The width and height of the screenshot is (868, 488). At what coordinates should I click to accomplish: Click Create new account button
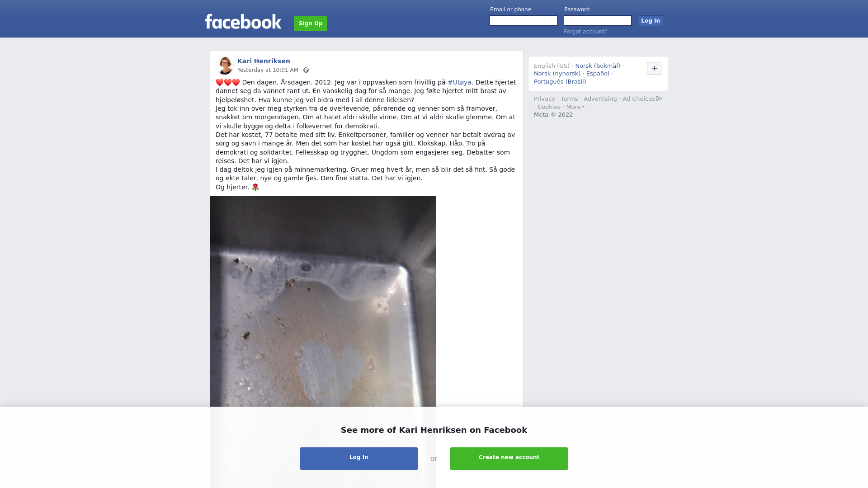[509, 459]
